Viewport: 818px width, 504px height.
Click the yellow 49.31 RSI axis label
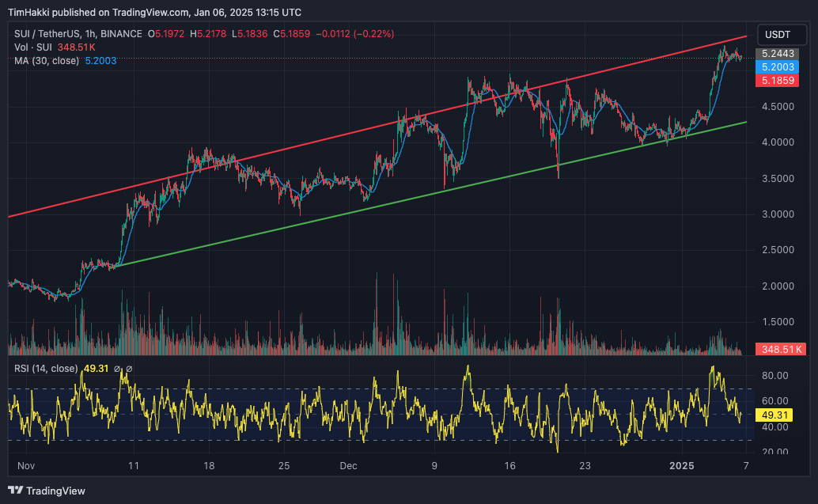[774, 415]
